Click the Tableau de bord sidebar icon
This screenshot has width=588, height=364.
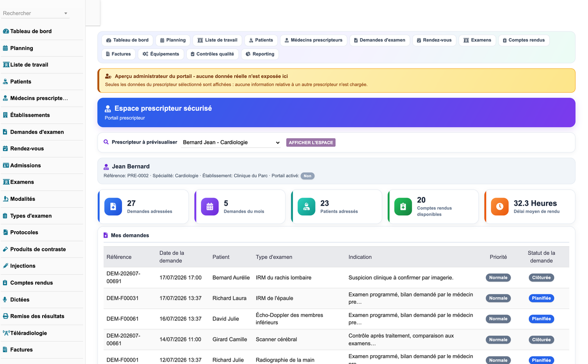(6, 31)
